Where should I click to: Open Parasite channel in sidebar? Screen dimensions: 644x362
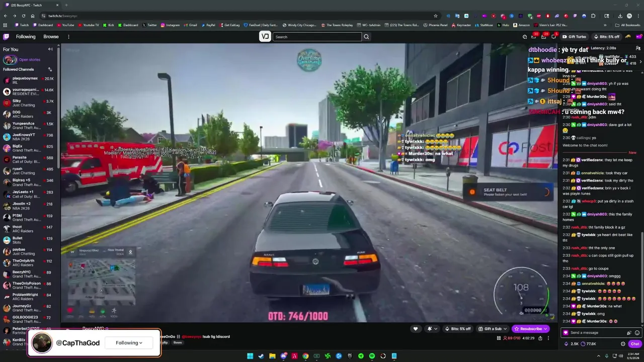pos(29,159)
